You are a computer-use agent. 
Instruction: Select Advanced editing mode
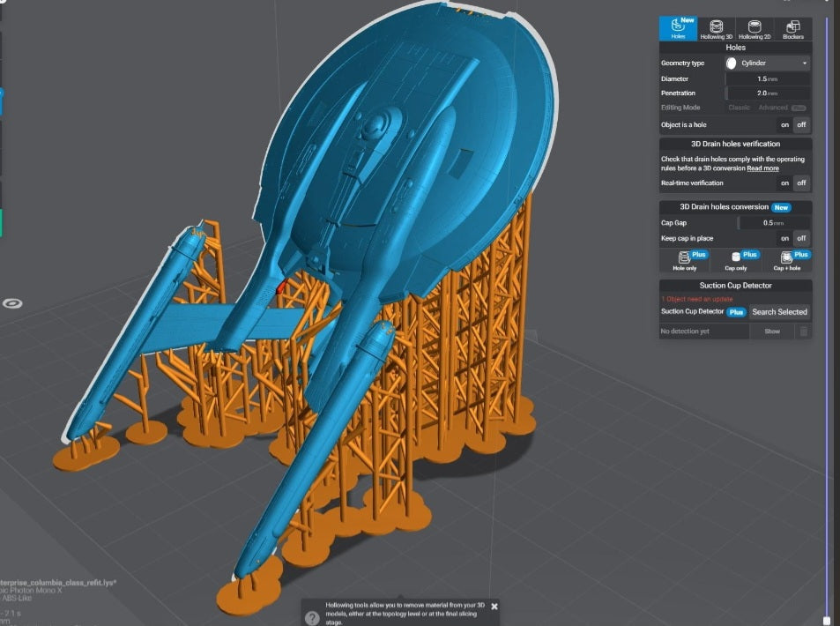773,108
